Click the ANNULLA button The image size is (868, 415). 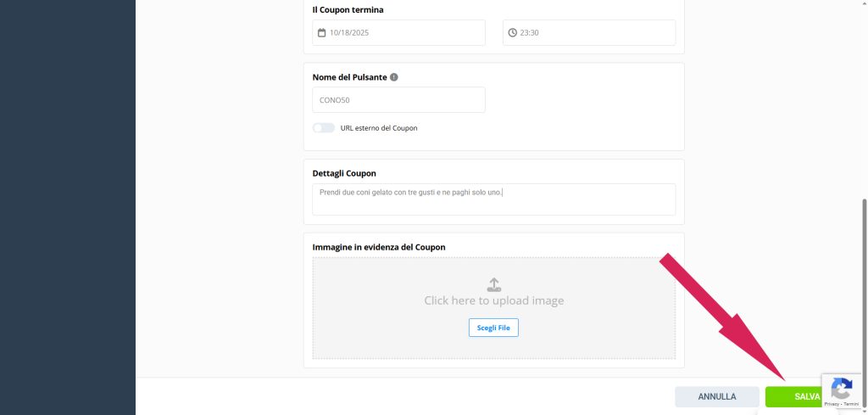point(717,396)
